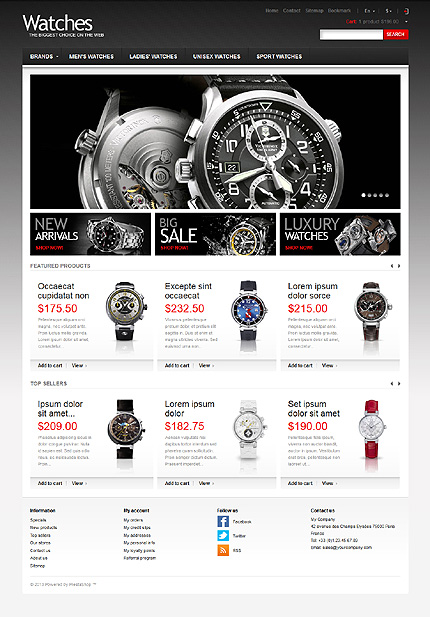Image resolution: width=430 pixels, height=617 pixels.
Task: Show next Top Sellers with right arrow
Action: coord(399,384)
